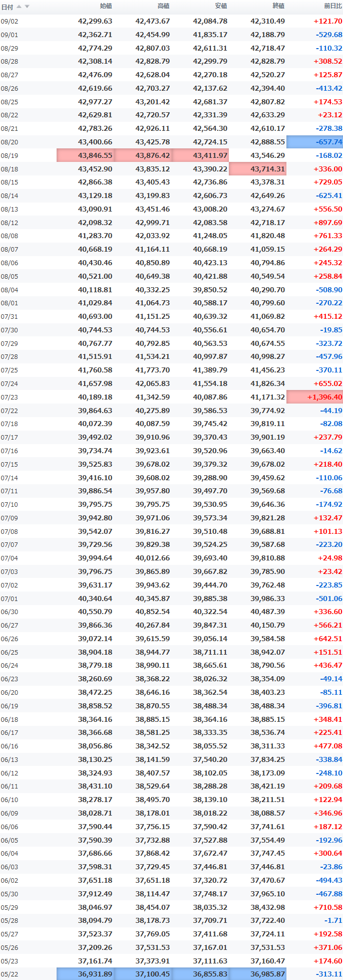
Task: Select the closing value 42,310.49
Action: click(x=268, y=22)
